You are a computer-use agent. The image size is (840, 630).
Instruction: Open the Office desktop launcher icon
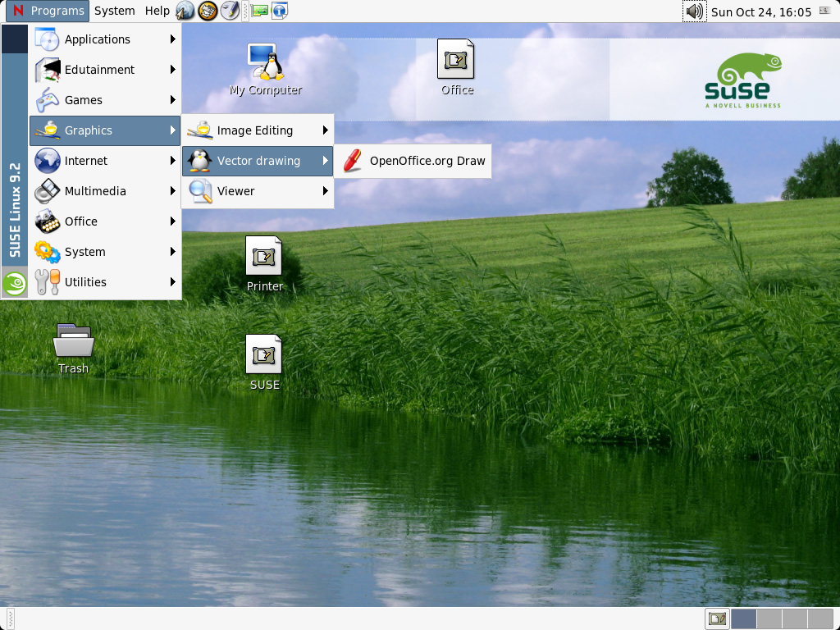tap(456, 67)
